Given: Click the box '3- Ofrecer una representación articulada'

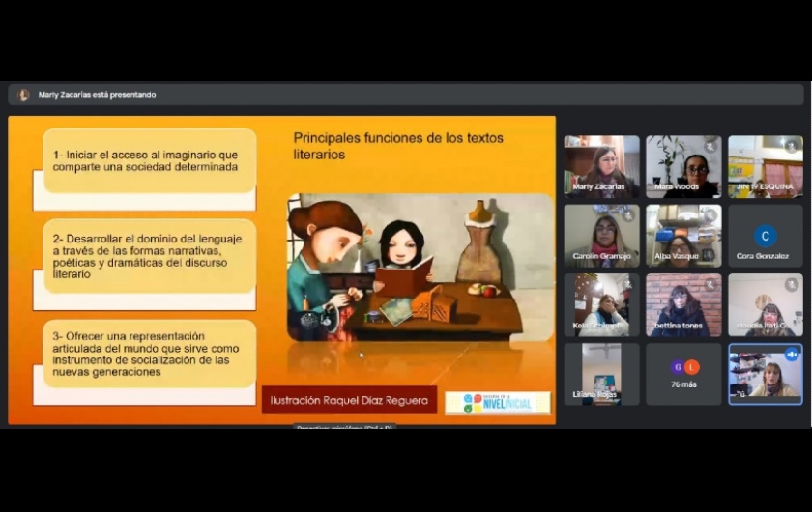Looking at the screenshot, I should (150, 354).
